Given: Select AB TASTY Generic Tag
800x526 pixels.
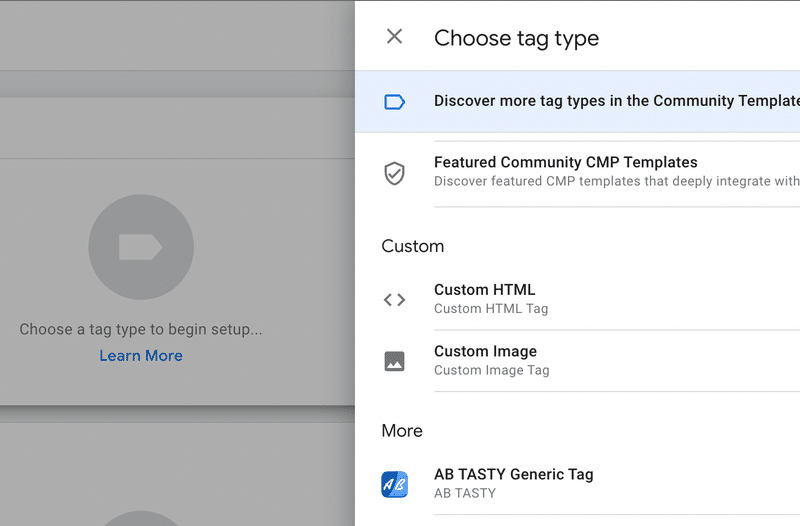Looking at the screenshot, I should pyautogui.click(x=578, y=484).
